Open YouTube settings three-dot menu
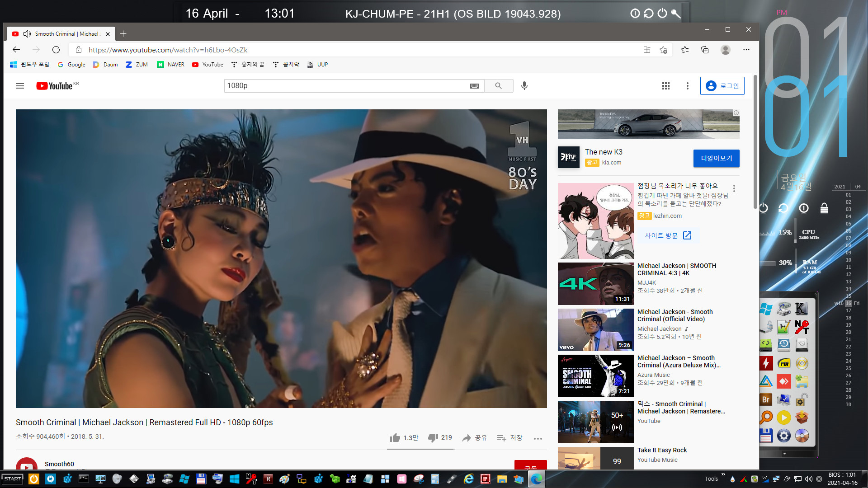868x488 pixels. (688, 86)
